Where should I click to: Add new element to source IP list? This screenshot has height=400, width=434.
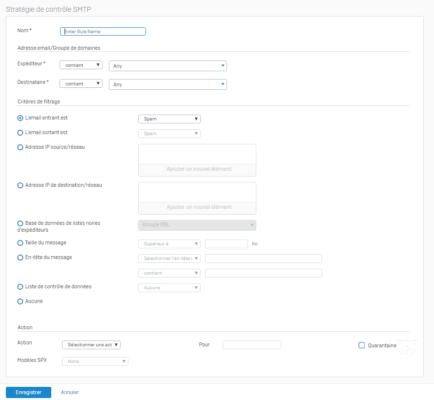click(197, 169)
